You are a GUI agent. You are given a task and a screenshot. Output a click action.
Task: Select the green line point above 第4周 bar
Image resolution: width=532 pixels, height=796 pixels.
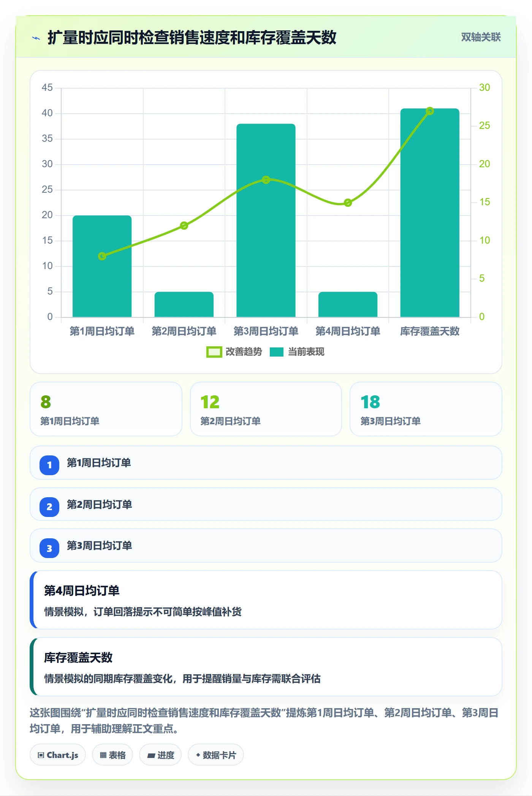[x=348, y=203]
